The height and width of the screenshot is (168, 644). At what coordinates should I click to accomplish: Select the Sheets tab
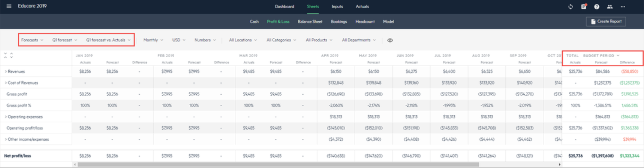[x=313, y=6]
